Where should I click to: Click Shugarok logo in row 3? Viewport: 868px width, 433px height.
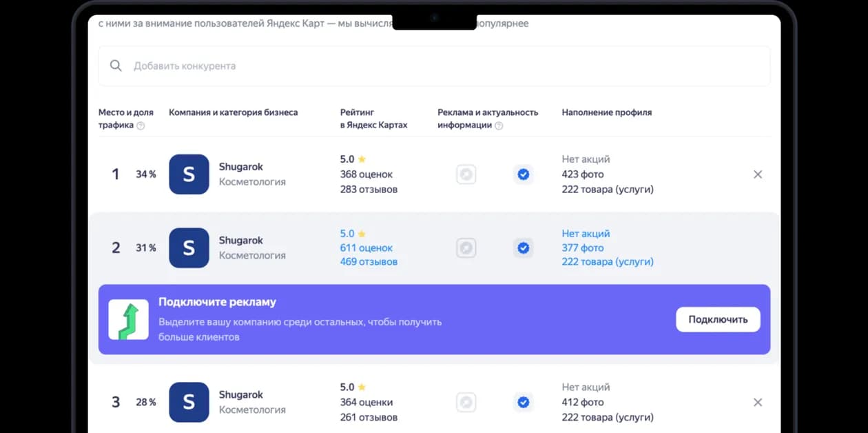click(189, 402)
